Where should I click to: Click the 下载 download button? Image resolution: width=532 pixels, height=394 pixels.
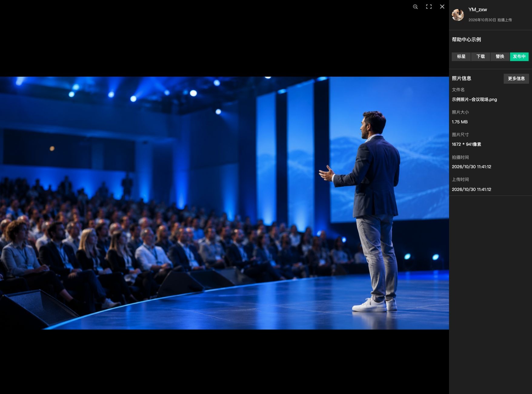coord(480,57)
